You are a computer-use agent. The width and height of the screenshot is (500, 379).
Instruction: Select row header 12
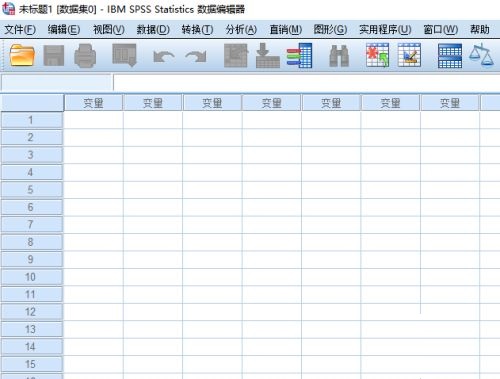click(32, 312)
